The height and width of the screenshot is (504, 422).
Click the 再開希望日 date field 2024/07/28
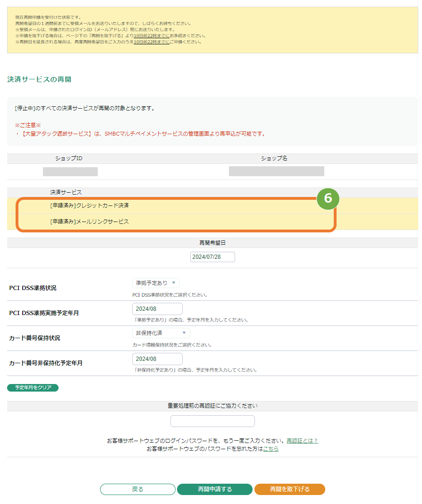pyautogui.click(x=212, y=257)
